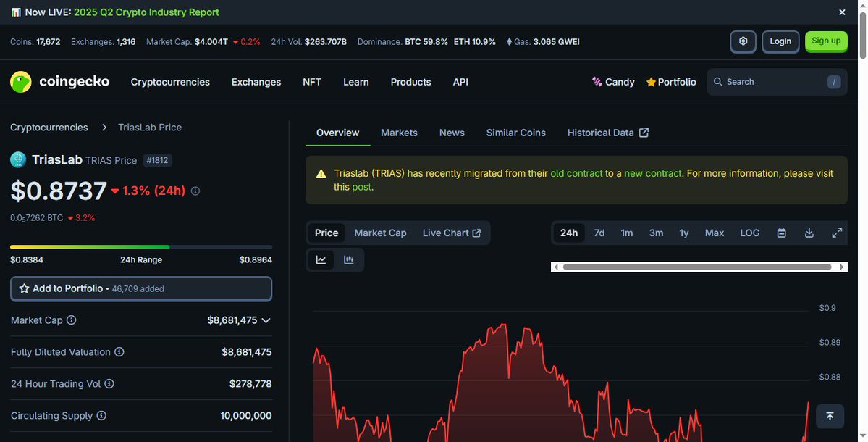Click Market Cap info icon

click(x=72, y=320)
